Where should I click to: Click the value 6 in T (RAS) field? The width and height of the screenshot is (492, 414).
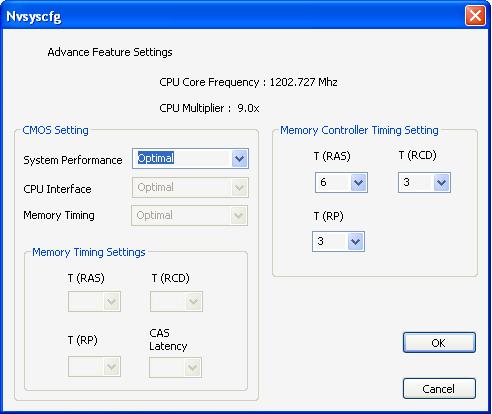(323, 182)
